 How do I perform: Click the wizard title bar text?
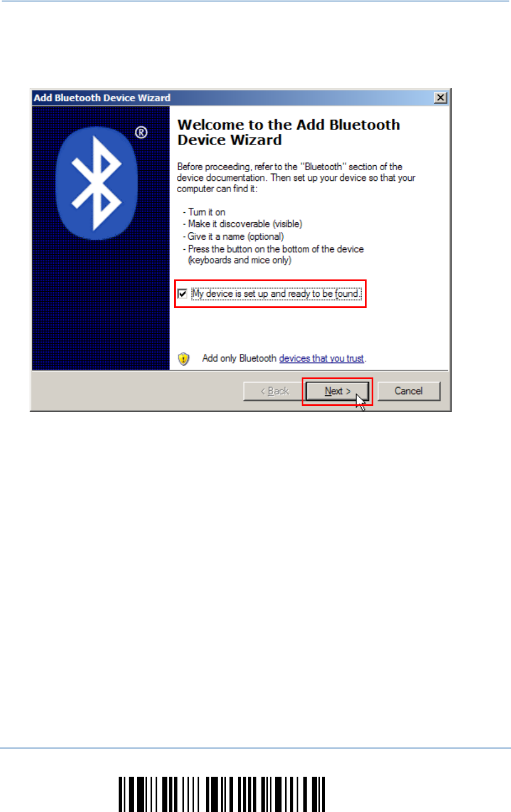102,98
